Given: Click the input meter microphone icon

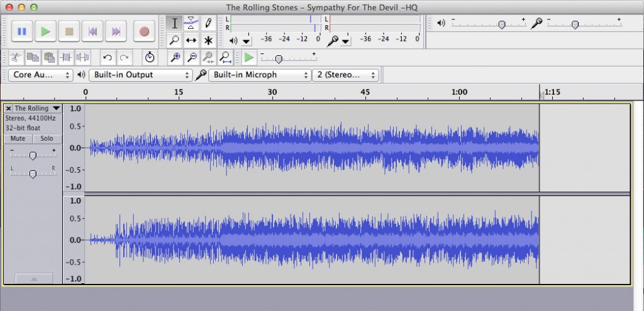Looking at the screenshot, I should (332, 41).
